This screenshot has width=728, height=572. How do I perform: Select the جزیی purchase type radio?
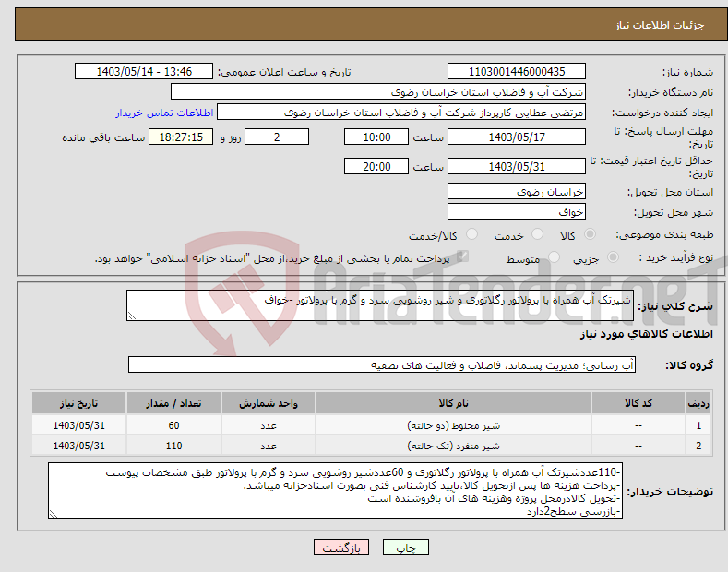(613, 256)
